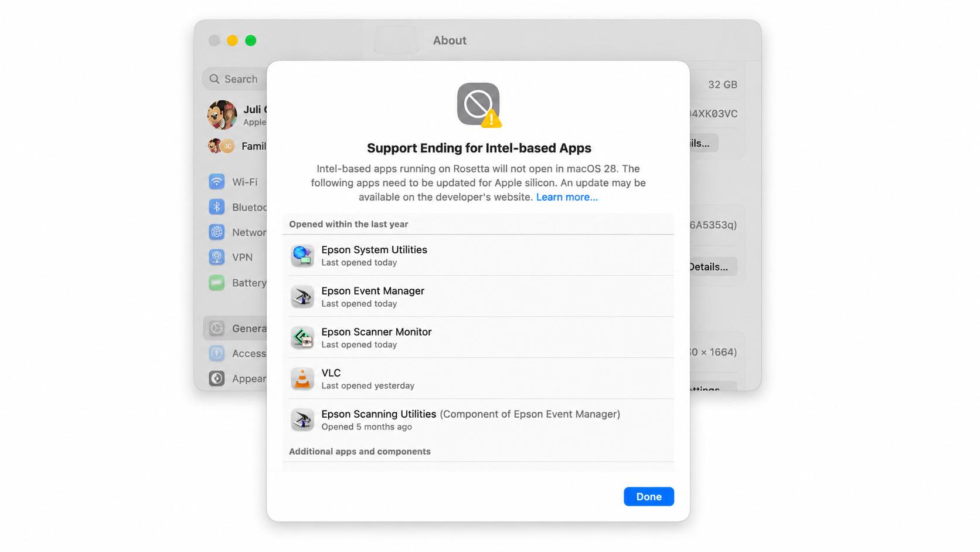
Task: Click the blocked app warning icon
Action: [479, 104]
